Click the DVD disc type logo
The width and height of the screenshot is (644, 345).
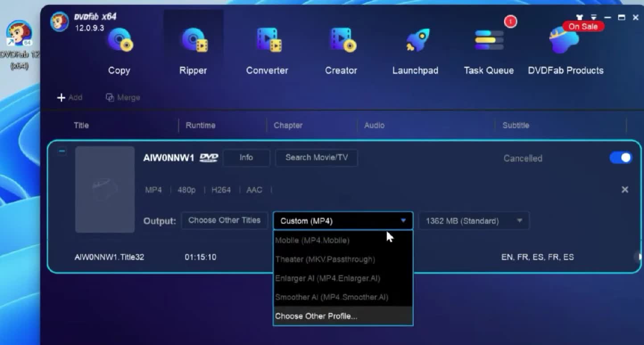click(x=209, y=158)
